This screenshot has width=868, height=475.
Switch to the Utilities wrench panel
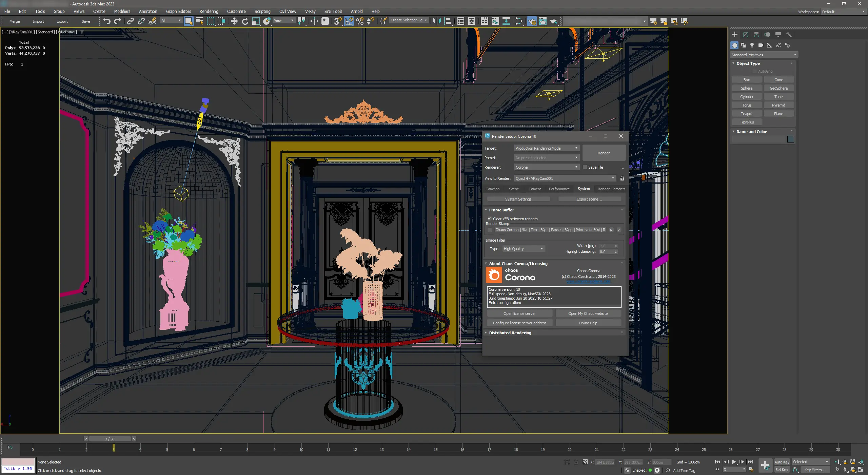tap(789, 34)
